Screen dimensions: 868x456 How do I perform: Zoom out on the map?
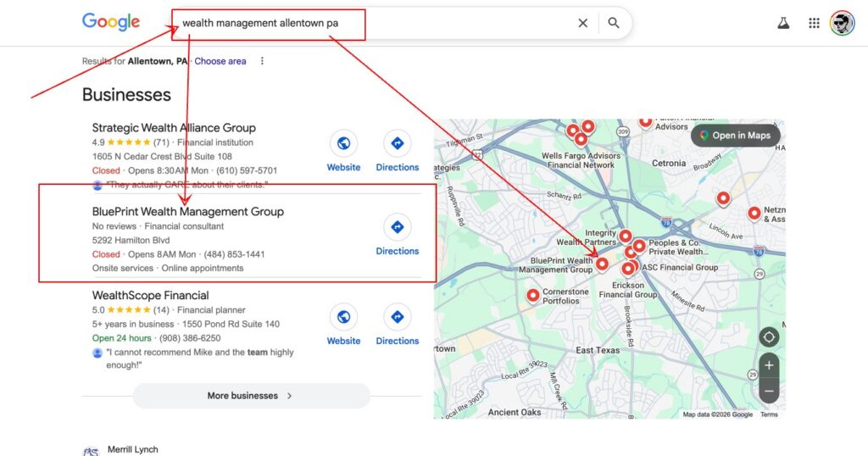pyautogui.click(x=769, y=392)
